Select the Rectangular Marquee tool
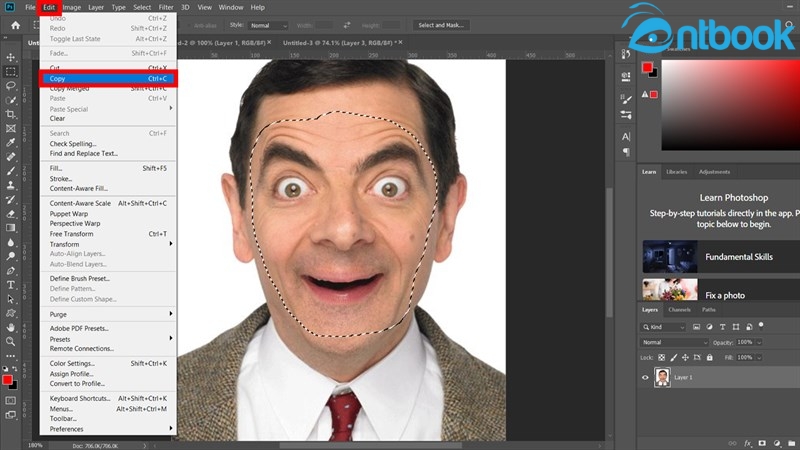Image resolution: width=800 pixels, height=450 pixels. click(x=10, y=71)
